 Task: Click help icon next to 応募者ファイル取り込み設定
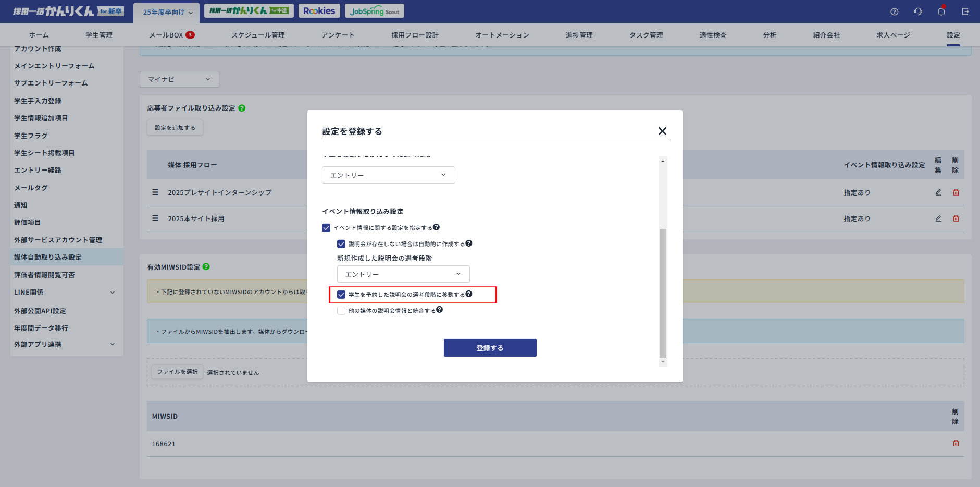tap(242, 108)
